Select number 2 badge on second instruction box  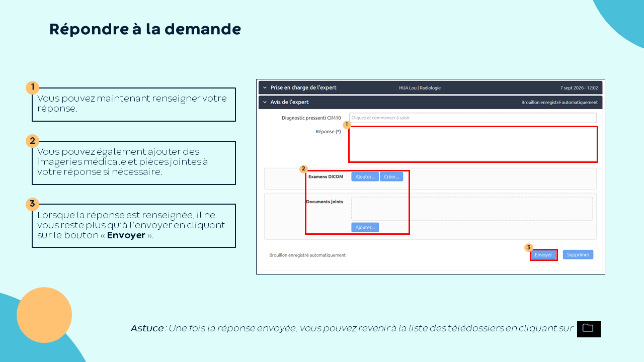point(33,141)
